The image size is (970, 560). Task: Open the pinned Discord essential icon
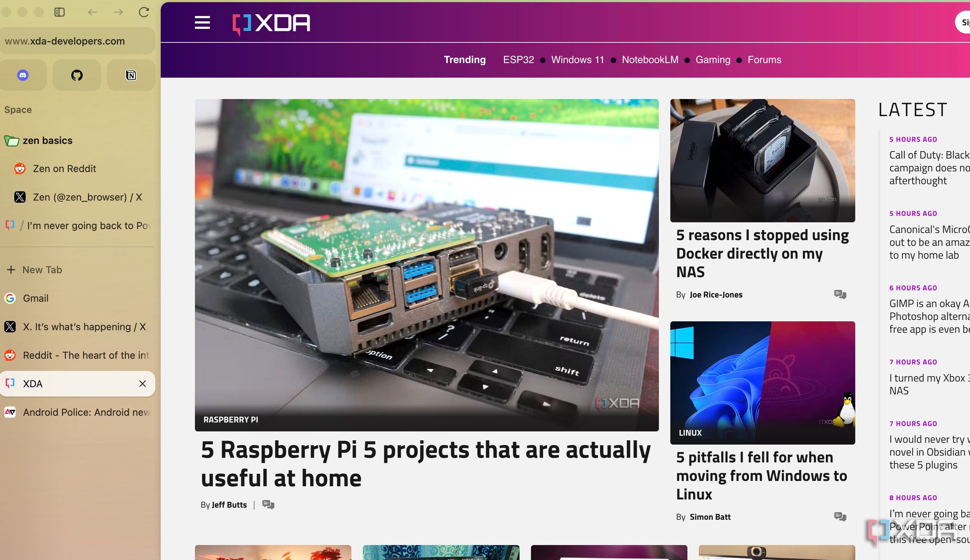23,76
